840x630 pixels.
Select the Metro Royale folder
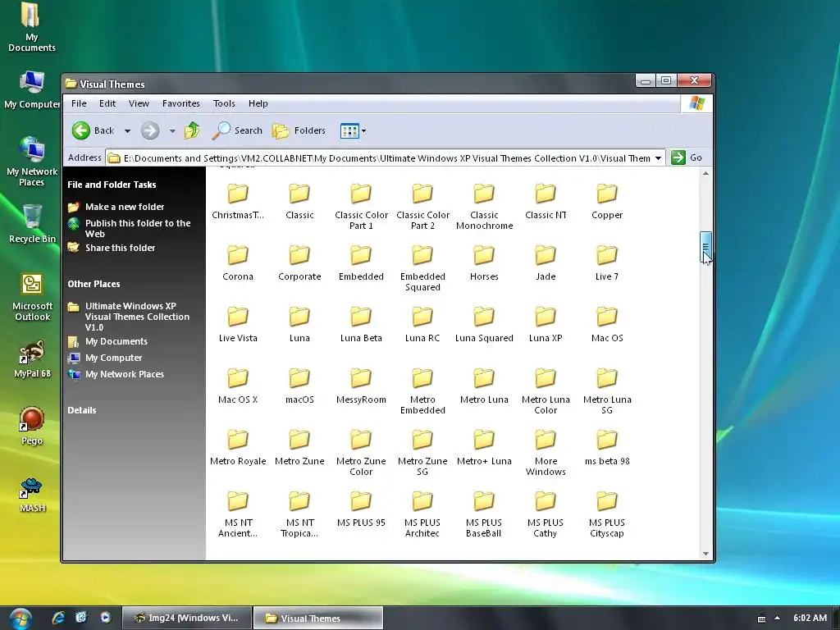click(x=238, y=448)
